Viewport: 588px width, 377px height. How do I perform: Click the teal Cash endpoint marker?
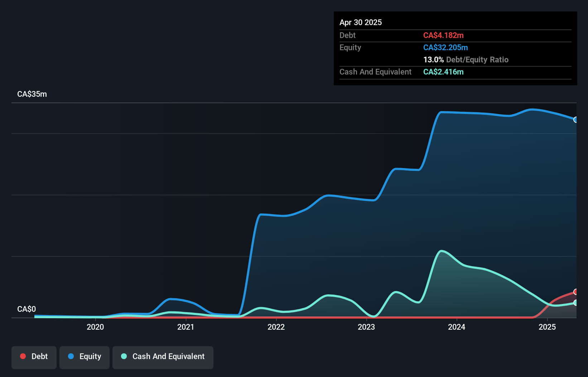(x=576, y=303)
